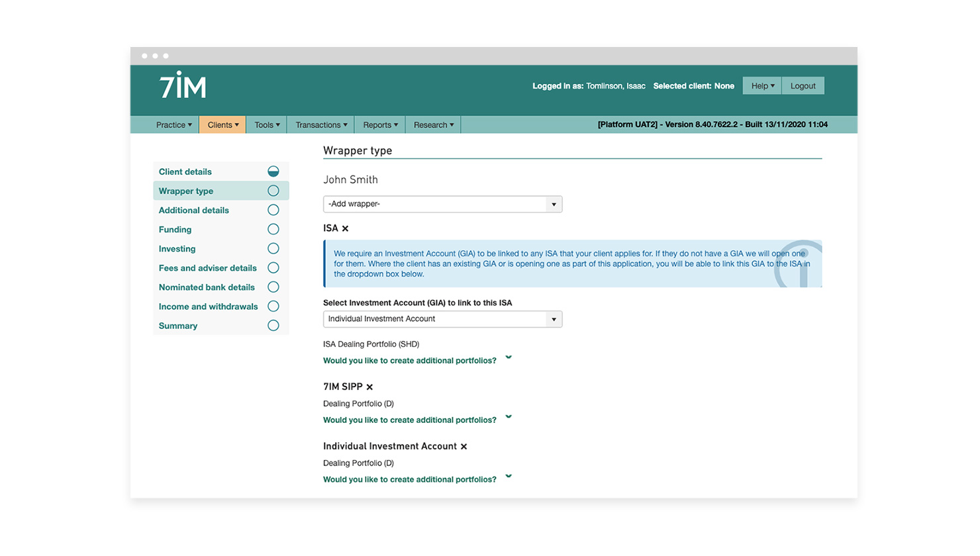Open the Clients menu

pos(223,124)
